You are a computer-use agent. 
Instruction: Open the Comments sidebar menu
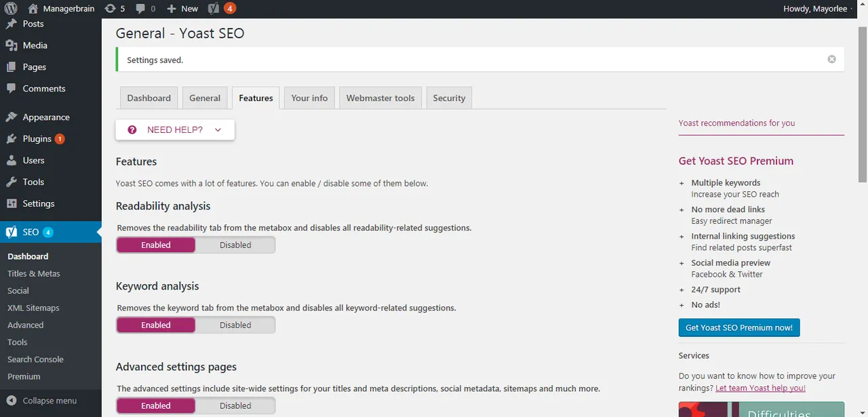pyautogui.click(x=51, y=89)
